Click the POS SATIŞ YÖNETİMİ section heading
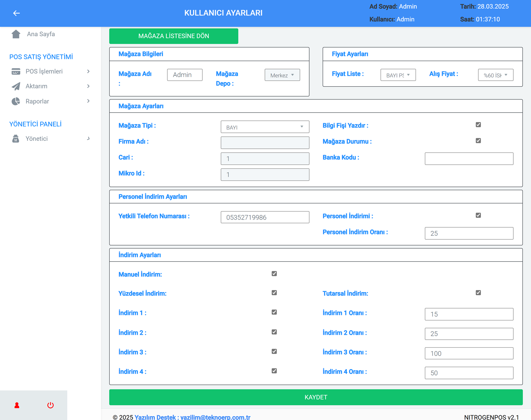 [41, 57]
